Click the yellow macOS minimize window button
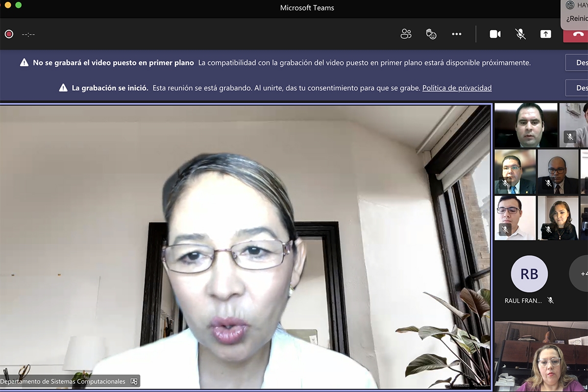 click(x=8, y=5)
